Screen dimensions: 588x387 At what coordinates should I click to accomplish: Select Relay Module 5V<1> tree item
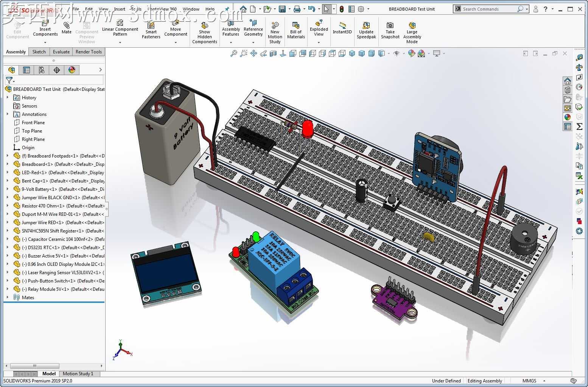59,289
